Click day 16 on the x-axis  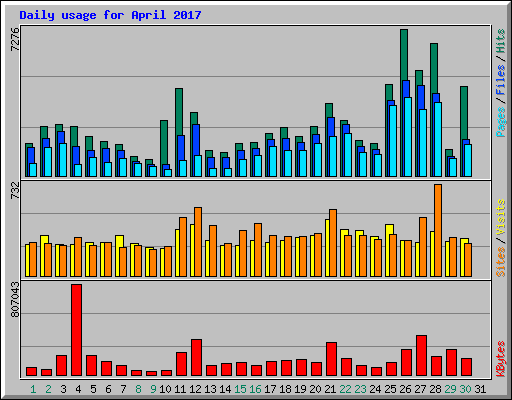[x=255, y=389]
